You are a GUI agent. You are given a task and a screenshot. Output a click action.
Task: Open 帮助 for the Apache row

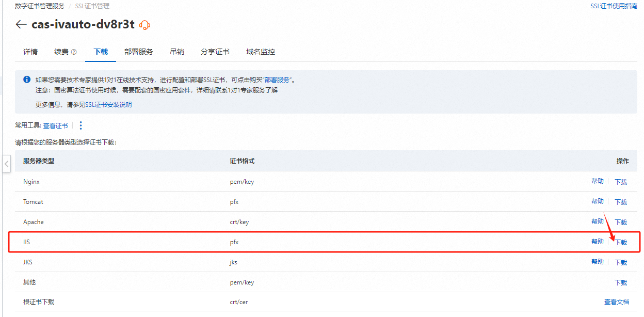tap(598, 221)
